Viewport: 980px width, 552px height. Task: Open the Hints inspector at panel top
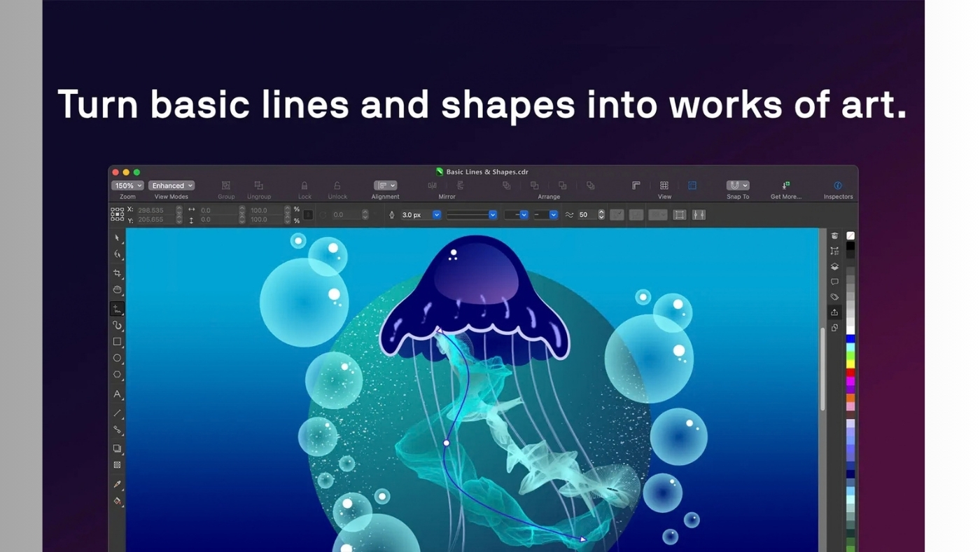(x=834, y=236)
